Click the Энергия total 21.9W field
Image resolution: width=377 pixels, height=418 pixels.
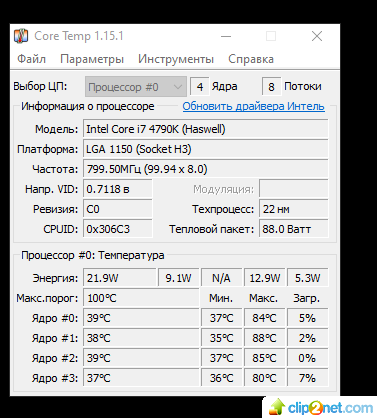tap(120, 278)
